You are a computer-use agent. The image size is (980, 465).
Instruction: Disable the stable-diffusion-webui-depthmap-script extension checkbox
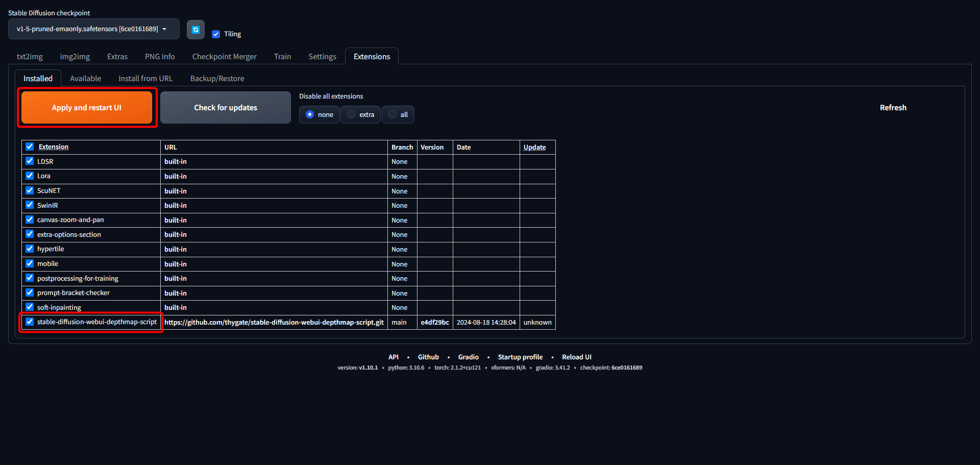coord(30,322)
